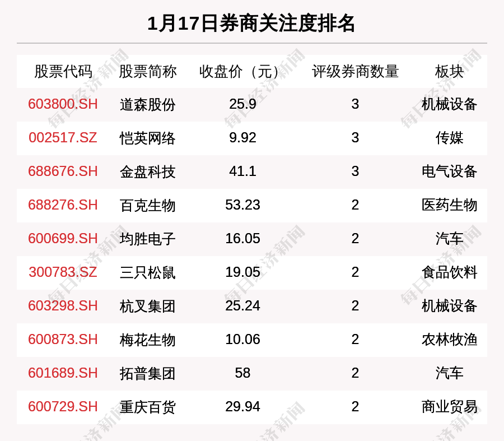Click closing price 25.24
The image size is (504, 441).
(242, 305)
